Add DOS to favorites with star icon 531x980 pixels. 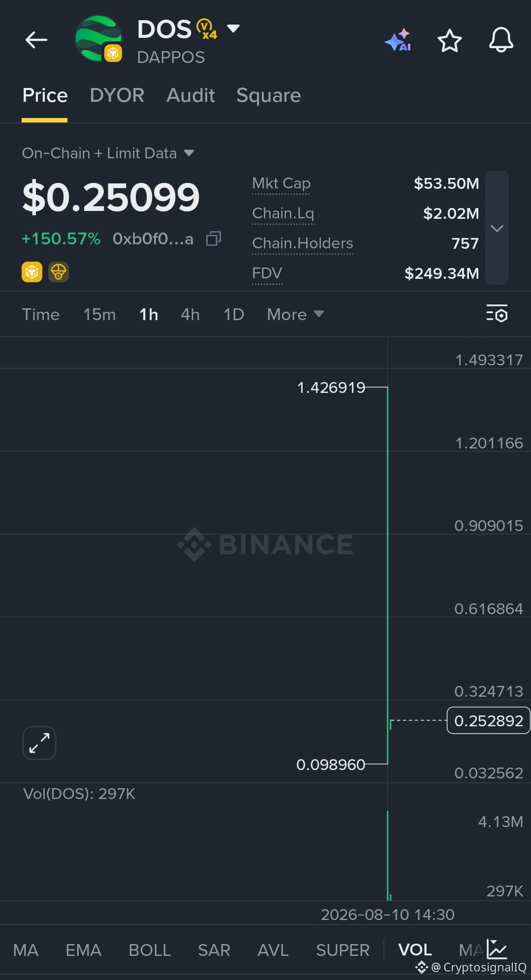pyautogui.click(x=449, y=40)
